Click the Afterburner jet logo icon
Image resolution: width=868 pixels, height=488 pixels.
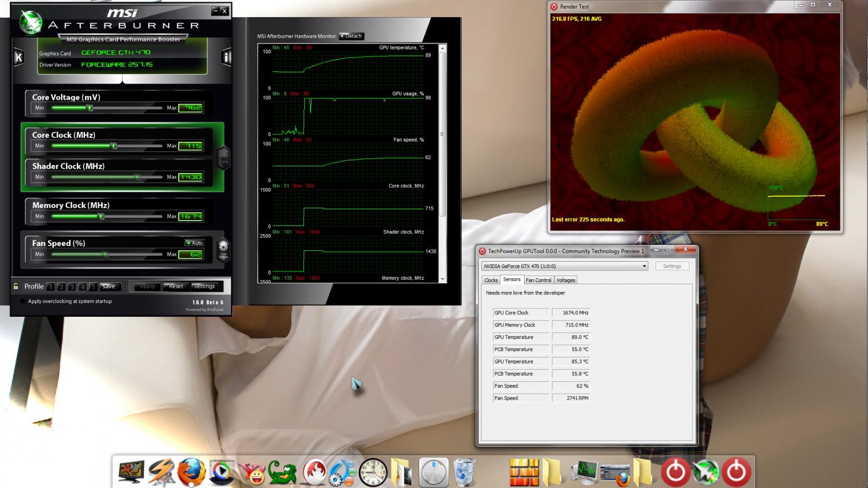pos(30,22)
